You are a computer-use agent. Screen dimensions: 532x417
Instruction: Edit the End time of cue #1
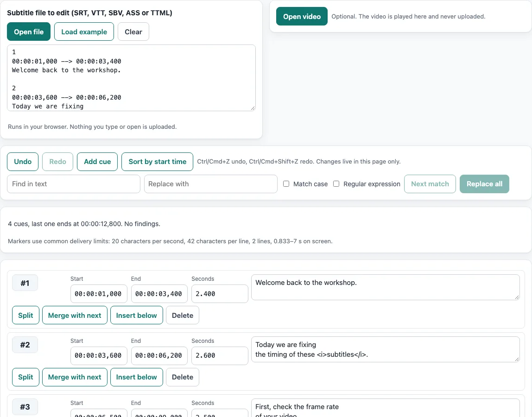pos(159,294)
